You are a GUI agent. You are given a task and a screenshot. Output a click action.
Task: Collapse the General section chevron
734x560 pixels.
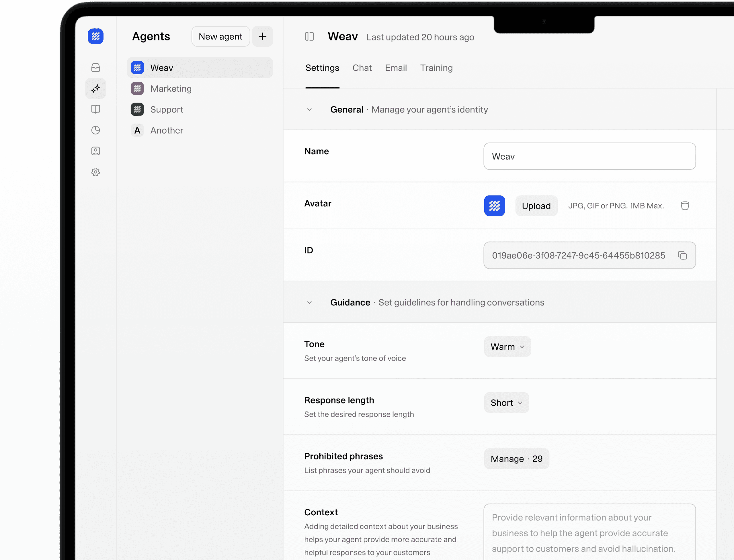(x=309, y=110)
